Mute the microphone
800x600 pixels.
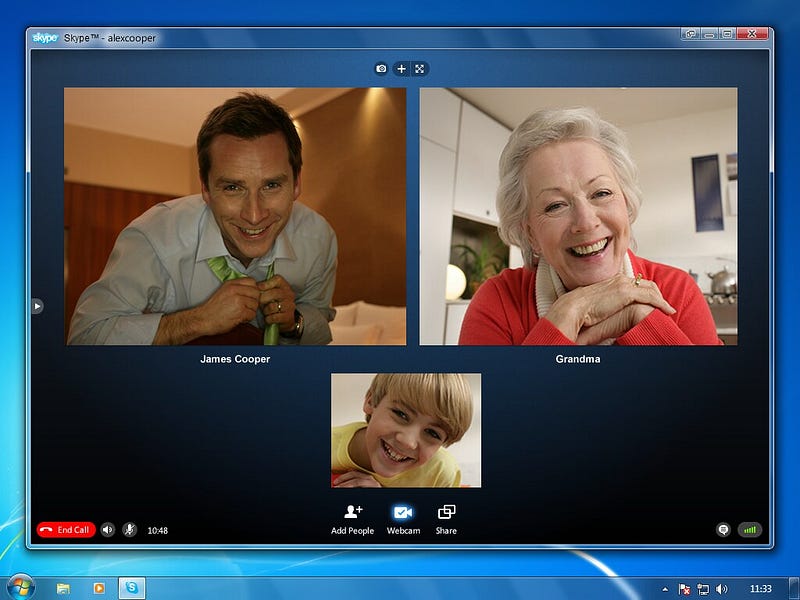[130, 530]
